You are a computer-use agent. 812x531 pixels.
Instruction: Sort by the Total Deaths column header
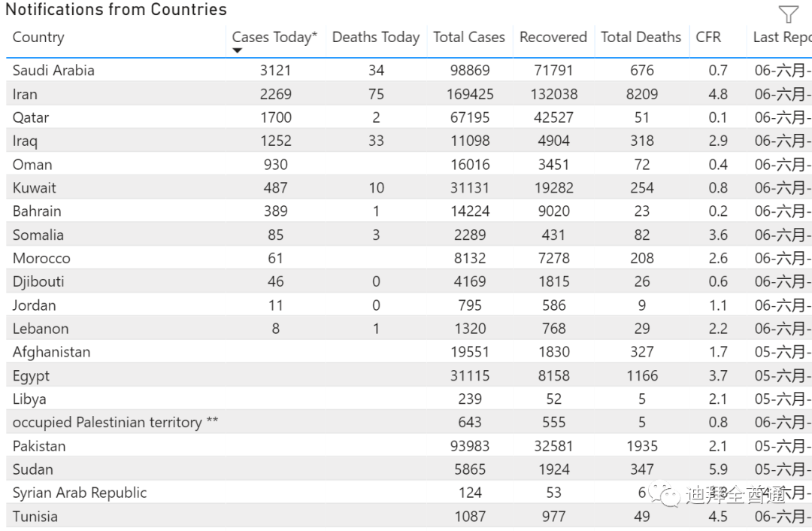[641, 38]
